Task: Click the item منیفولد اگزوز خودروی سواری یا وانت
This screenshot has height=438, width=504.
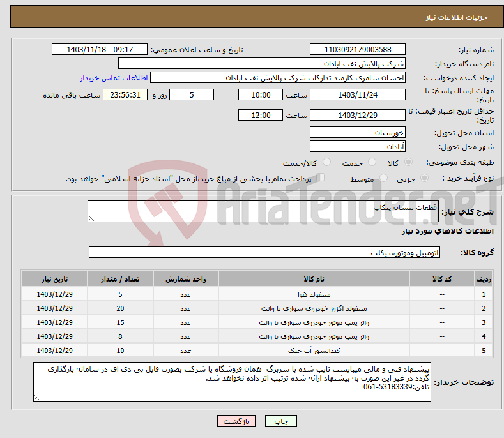Action: point(314,309)
